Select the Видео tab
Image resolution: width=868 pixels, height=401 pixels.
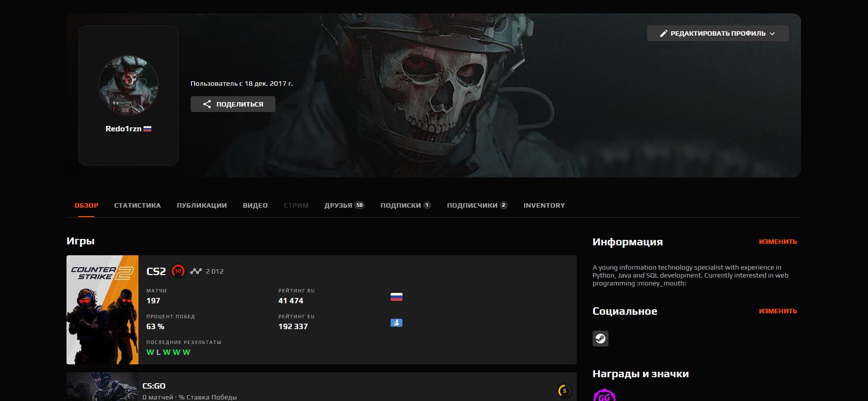coord(255,205)
